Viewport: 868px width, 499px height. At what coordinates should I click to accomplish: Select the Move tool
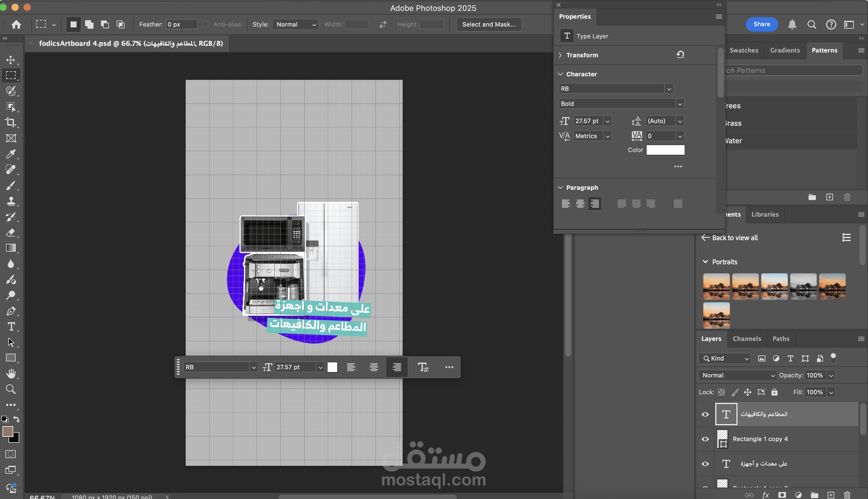pos(11,60)
